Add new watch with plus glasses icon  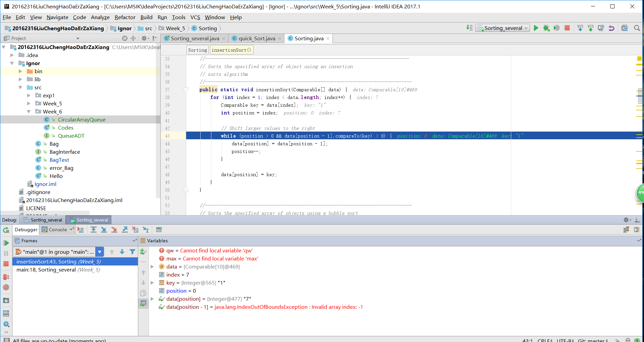coord(143,251)
